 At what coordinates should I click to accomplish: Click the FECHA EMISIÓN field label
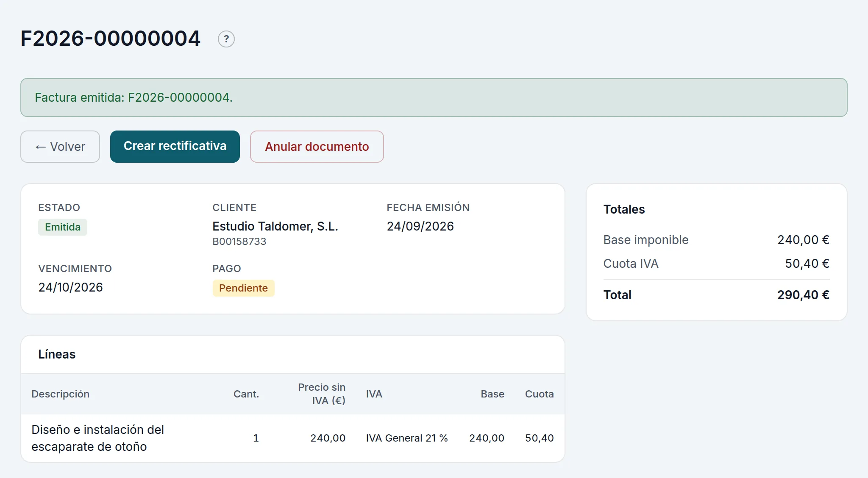click(428, 208)
